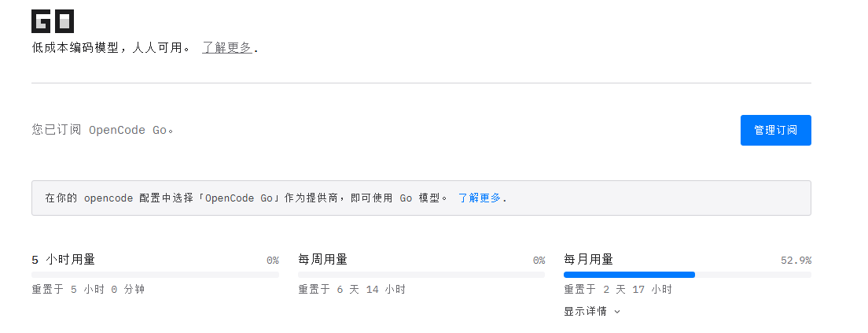Click the empty 5 小时用量 progress bar
Screen dimensions: 868x333
(x=155, y=275)
